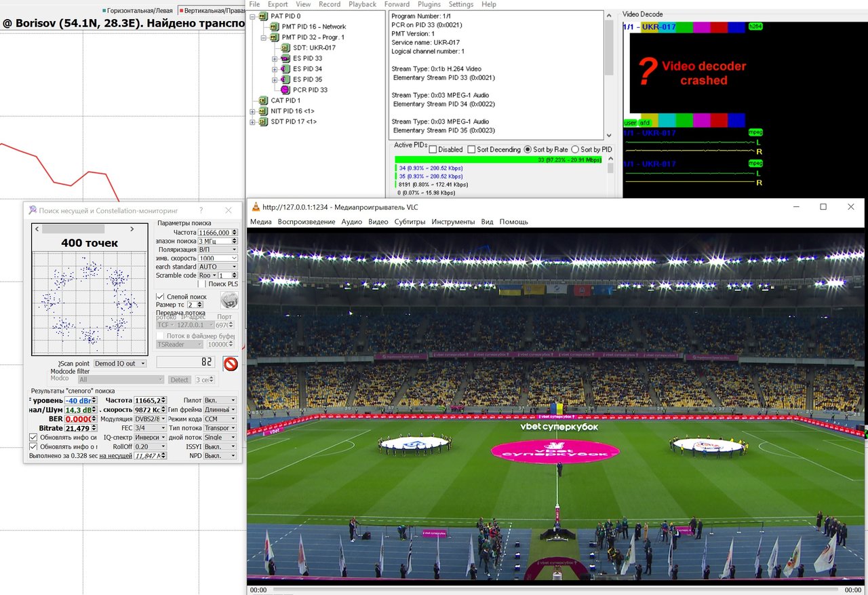Select the Sort by PID radio button
This screenshot has height=595, width=868.
pyautogui.click(x=575, y=149)
